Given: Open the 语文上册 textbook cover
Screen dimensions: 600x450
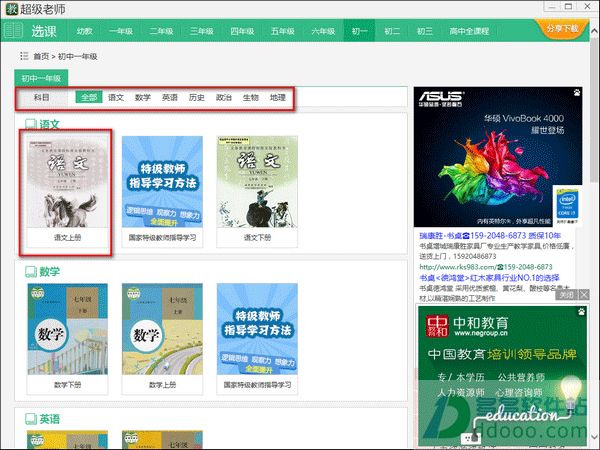Looking at the screenshot, I should pos(67,182).
